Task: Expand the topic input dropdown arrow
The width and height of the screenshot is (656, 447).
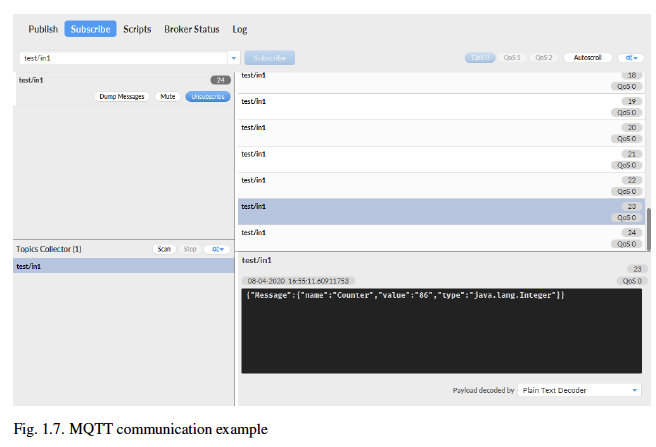Action: coord(234,58)
